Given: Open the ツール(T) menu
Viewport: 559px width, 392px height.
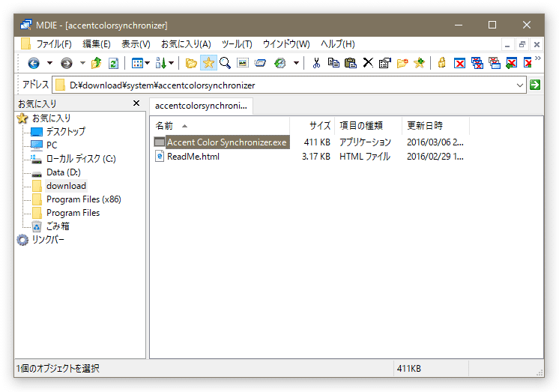Looking at the screenshot, I should pos(237,44).
